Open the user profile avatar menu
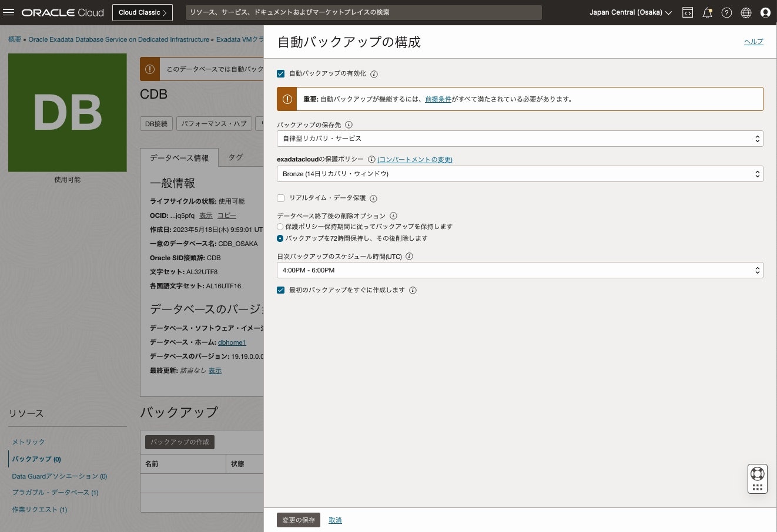The height and width of the screenshot is (532, 777). (765, 12)
